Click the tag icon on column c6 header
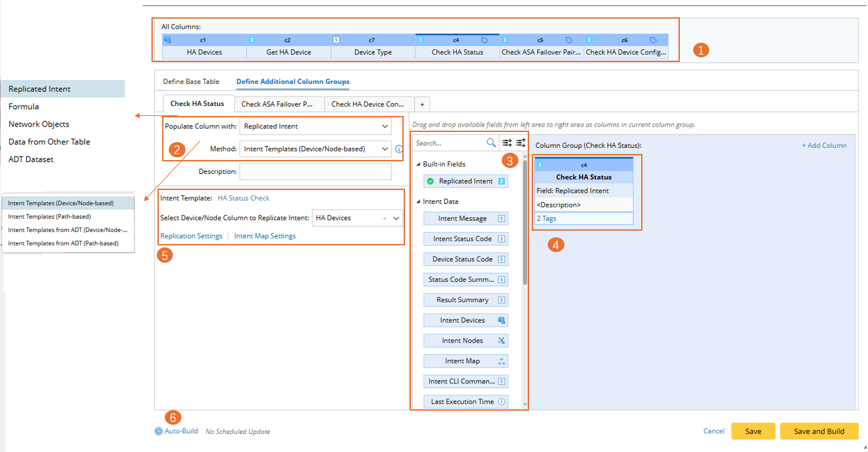The height and width of the screenshot is (452, 868). click(x=653, y=40)
